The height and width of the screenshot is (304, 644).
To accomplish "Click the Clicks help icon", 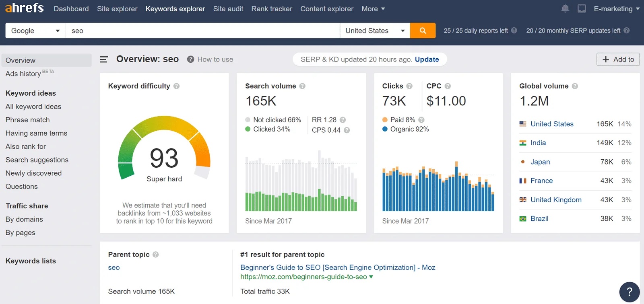I will [409, 86].
